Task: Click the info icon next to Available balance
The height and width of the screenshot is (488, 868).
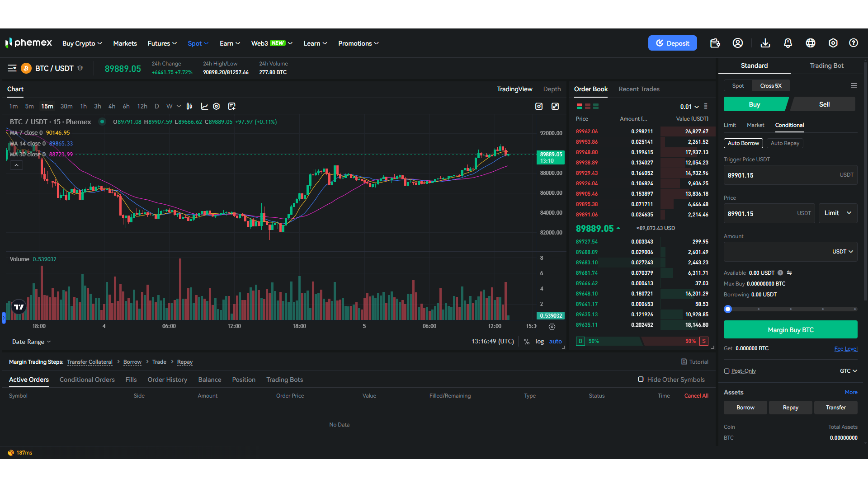Action: [x=780, y=273]
